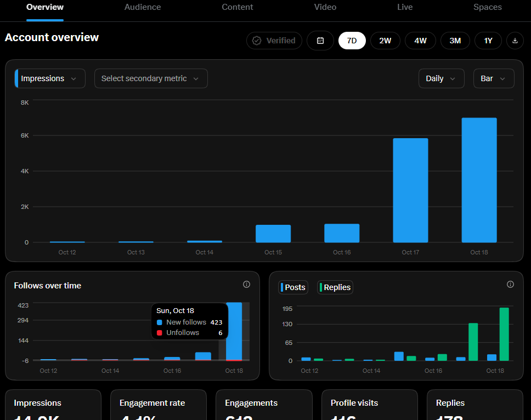Click the Verified badge filter button
Image resolution: width=531 pixels, height=420 pixels.
(274, 41)
